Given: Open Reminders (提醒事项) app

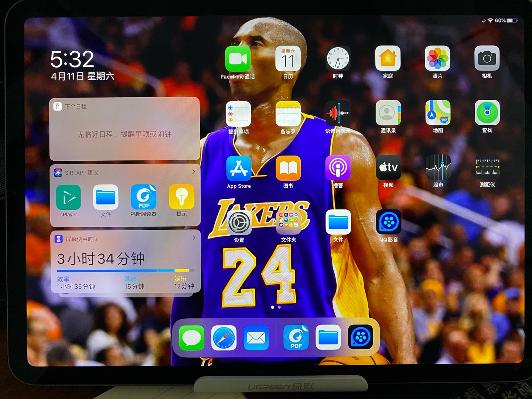Looking at the screenshot, I should tap(238, 114).
